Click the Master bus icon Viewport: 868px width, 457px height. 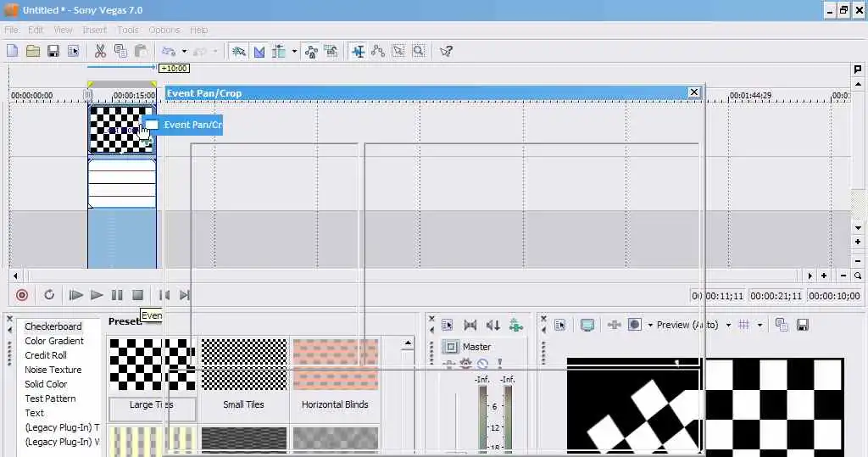coord(451,347)
